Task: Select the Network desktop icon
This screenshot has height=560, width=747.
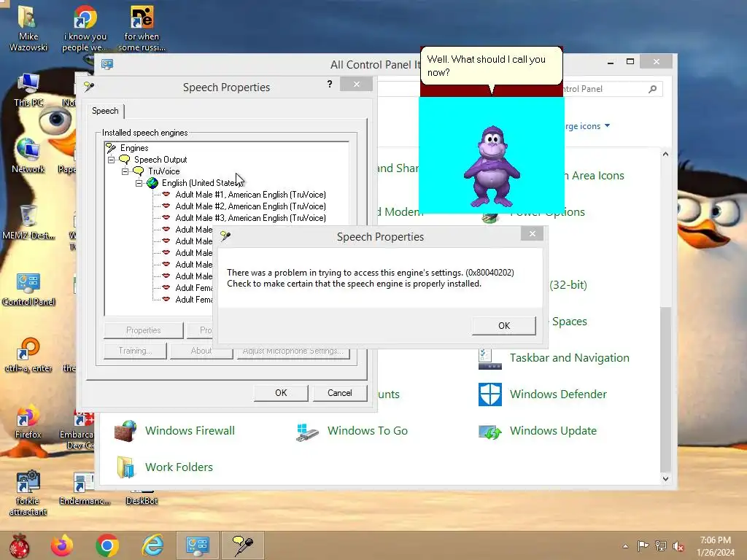Action: (28, 156)
